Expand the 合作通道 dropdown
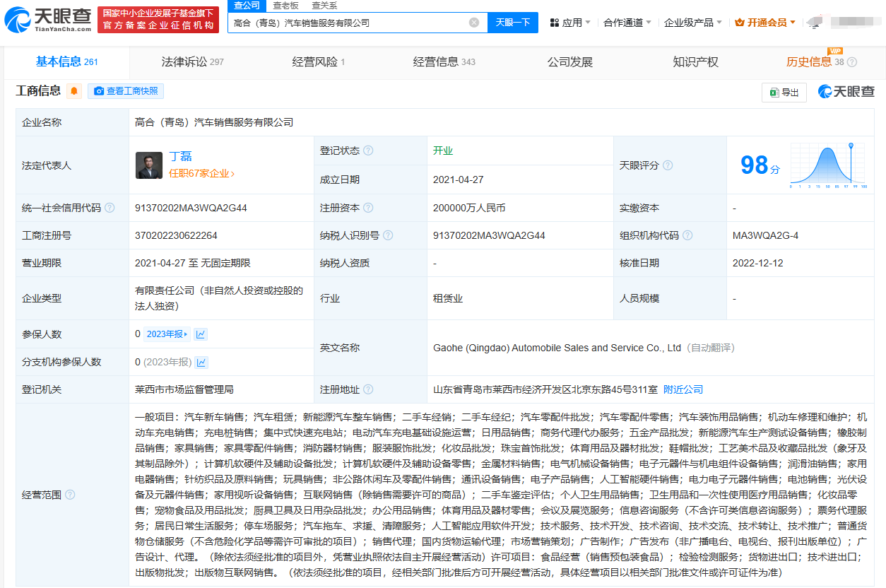This screenshot has height=588, width=886. coord(627,23)
